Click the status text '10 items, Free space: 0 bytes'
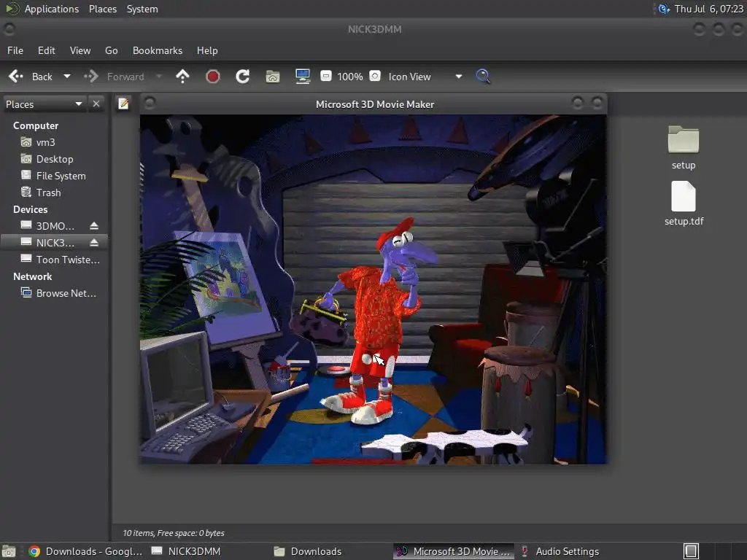 (174, 533)
